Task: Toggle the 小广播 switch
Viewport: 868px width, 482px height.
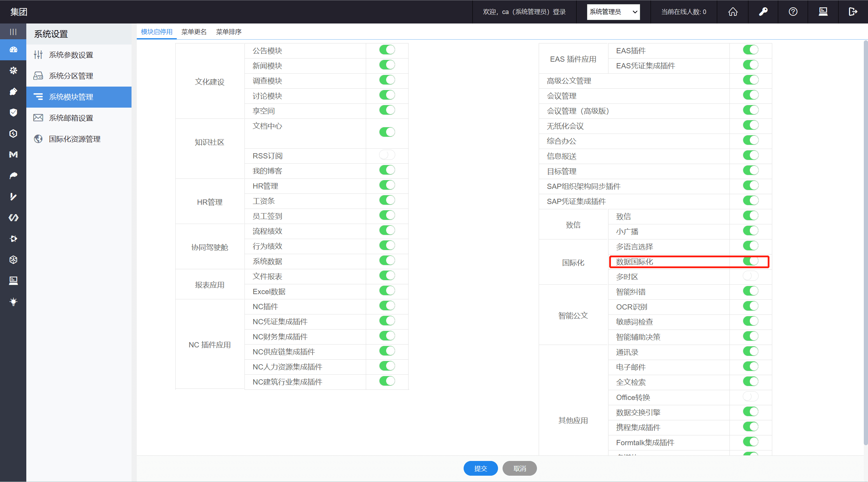Action: 751,231
